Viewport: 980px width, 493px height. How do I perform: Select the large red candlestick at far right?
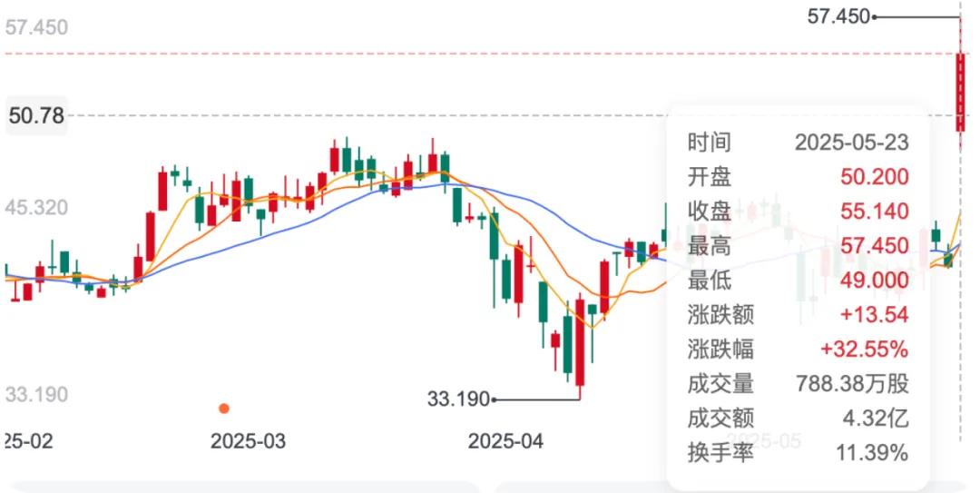click(960, 91)
